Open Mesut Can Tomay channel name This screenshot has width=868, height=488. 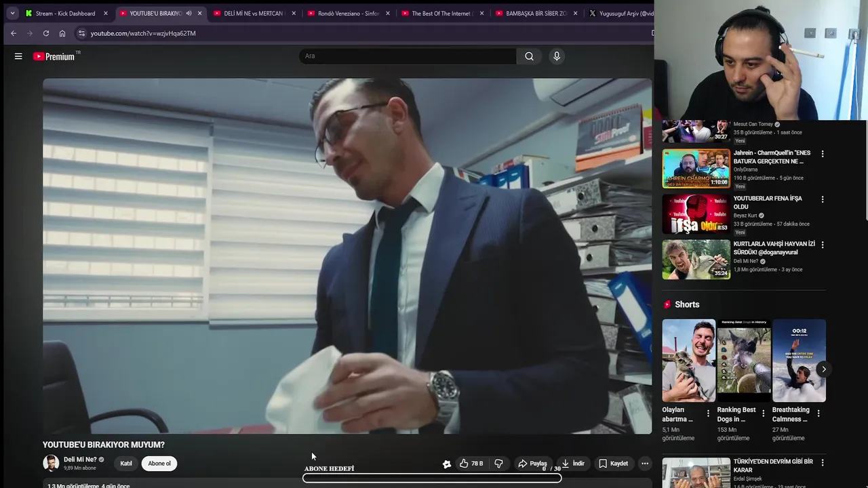(753, 125)
